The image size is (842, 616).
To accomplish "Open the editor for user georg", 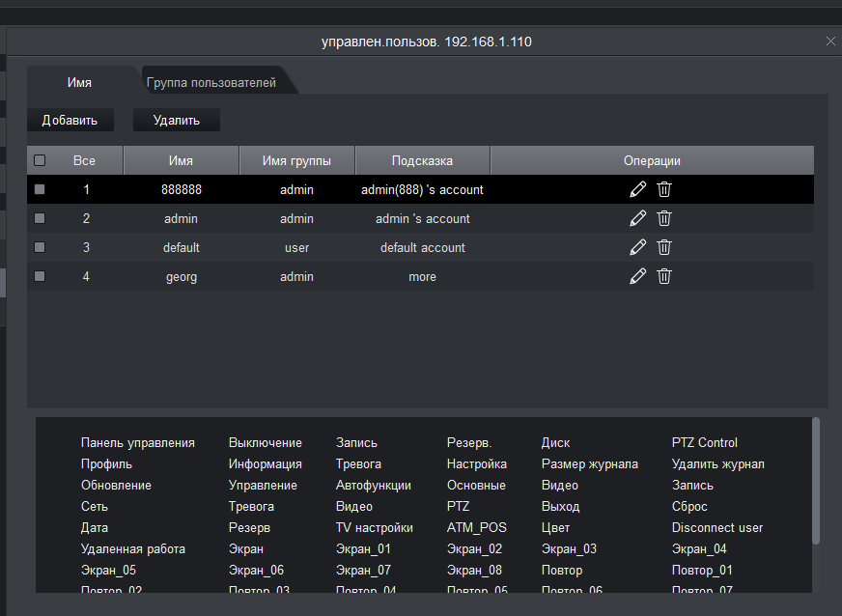I will point(637,276).
